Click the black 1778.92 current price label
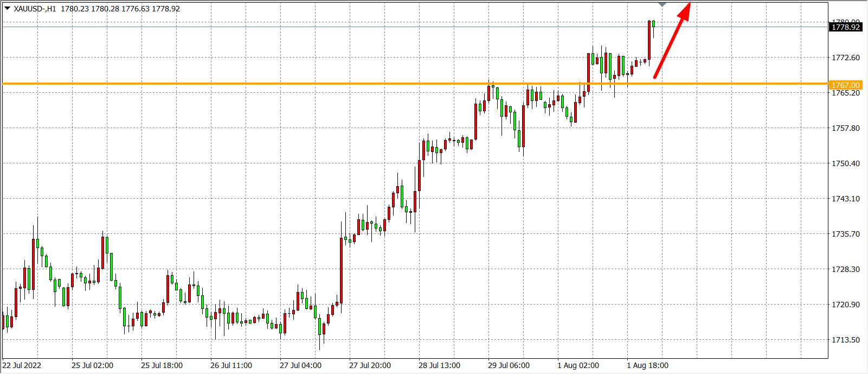868x374 pixels. pos(845,27)
